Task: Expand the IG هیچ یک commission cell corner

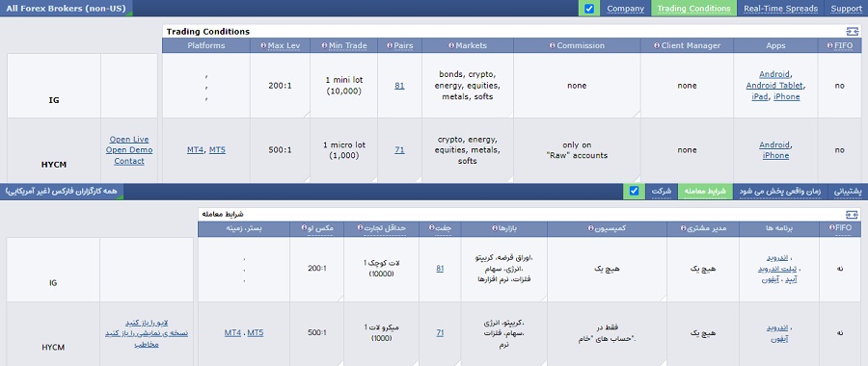Action: (664, 298)
